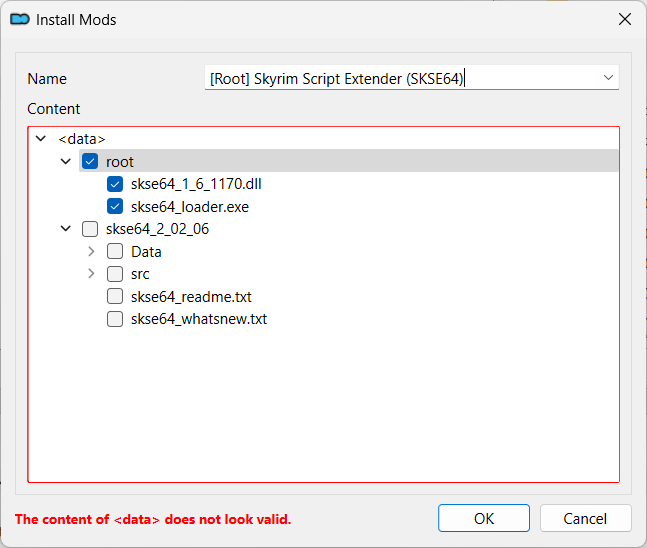Click the Mod Organizer icon in title bar
The image size is (647, 548).
pos(19,19)
